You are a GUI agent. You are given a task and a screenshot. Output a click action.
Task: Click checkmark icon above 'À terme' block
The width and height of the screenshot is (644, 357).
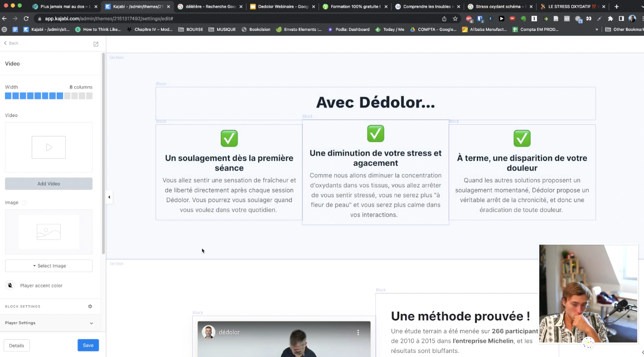coord(522,138)
